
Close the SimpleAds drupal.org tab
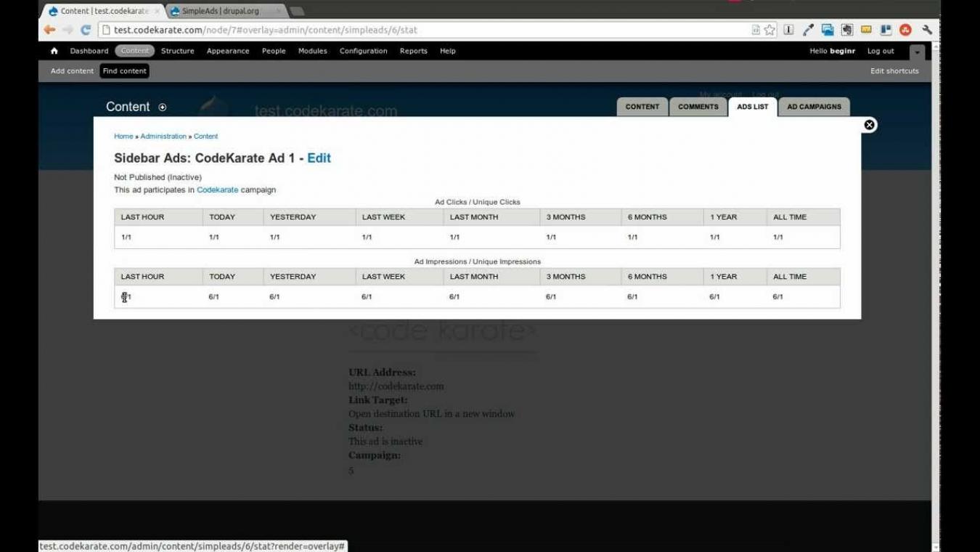tap(277, 11)
